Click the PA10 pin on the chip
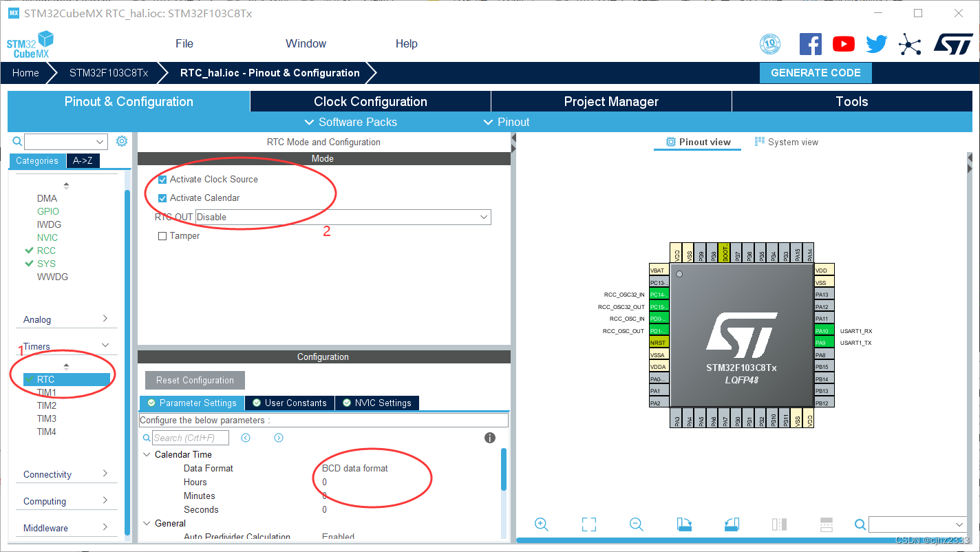Viewport: 980px width, 552px height. click(x=823, y=331)
